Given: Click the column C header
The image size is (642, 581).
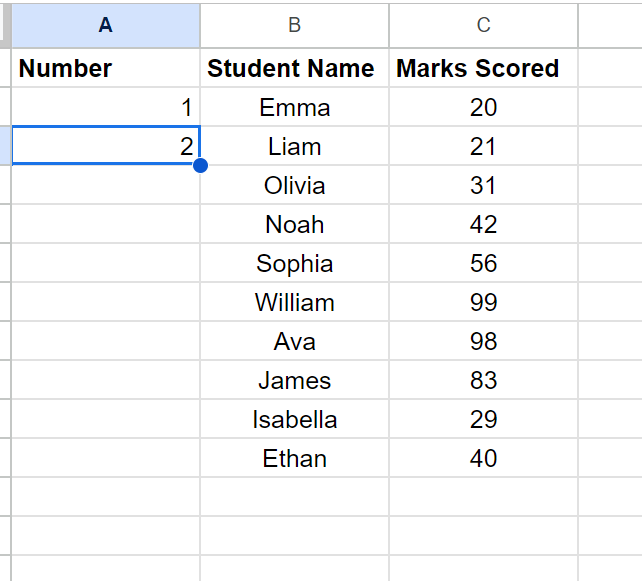Looking at the screenshot, I should [483, 25].
